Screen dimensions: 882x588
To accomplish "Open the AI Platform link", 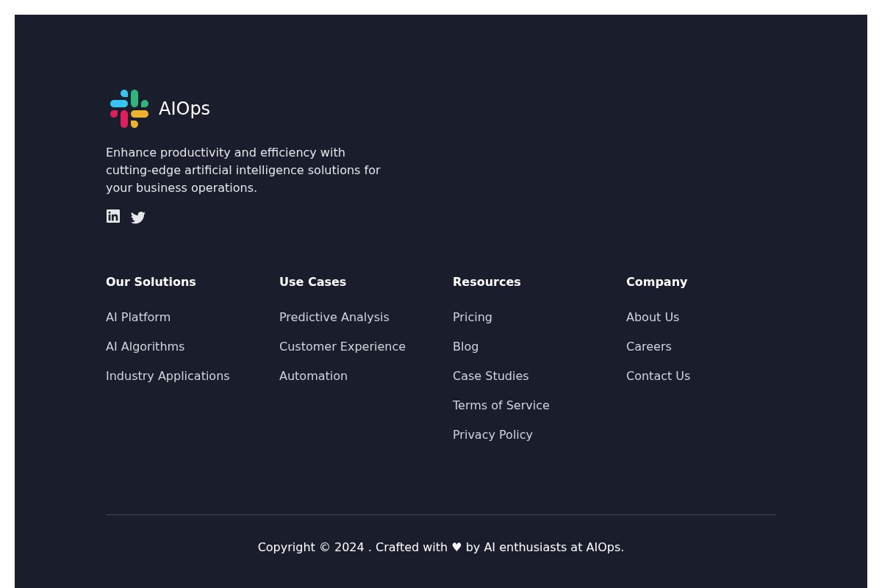I will pos(138,317).
